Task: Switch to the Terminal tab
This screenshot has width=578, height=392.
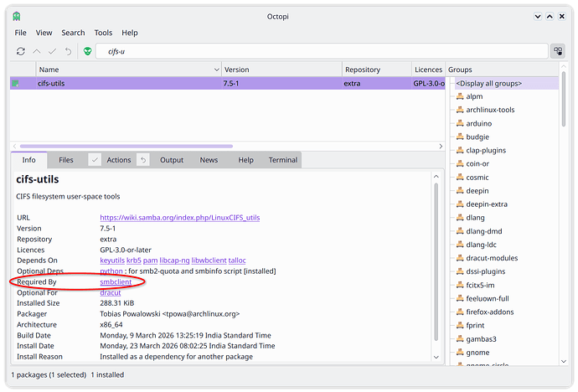Action: tap(283, 160)
